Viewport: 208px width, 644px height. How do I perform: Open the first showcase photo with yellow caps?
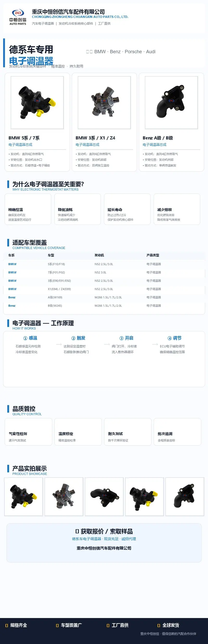(24, 497)
